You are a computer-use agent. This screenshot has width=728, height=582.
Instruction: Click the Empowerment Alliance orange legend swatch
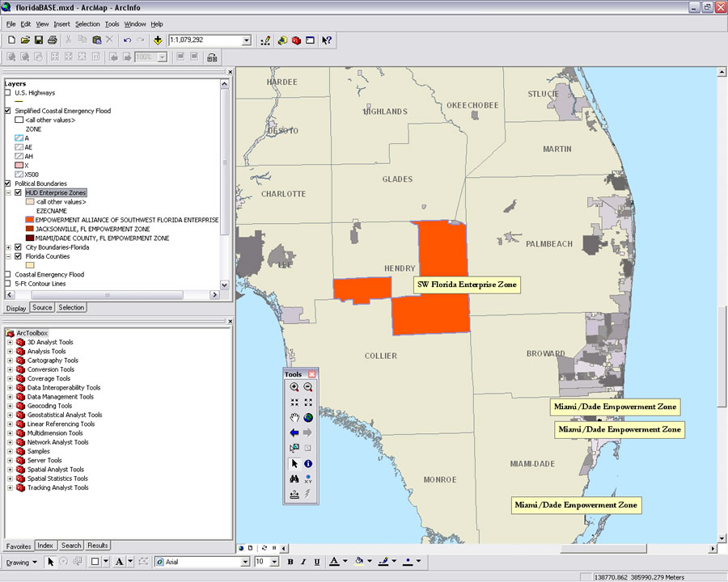[x=30, y=220]
